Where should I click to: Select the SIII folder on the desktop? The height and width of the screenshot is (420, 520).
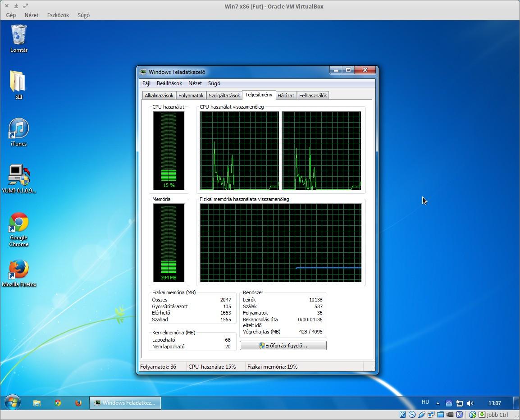pyautogui.click(x=18, y=85)
